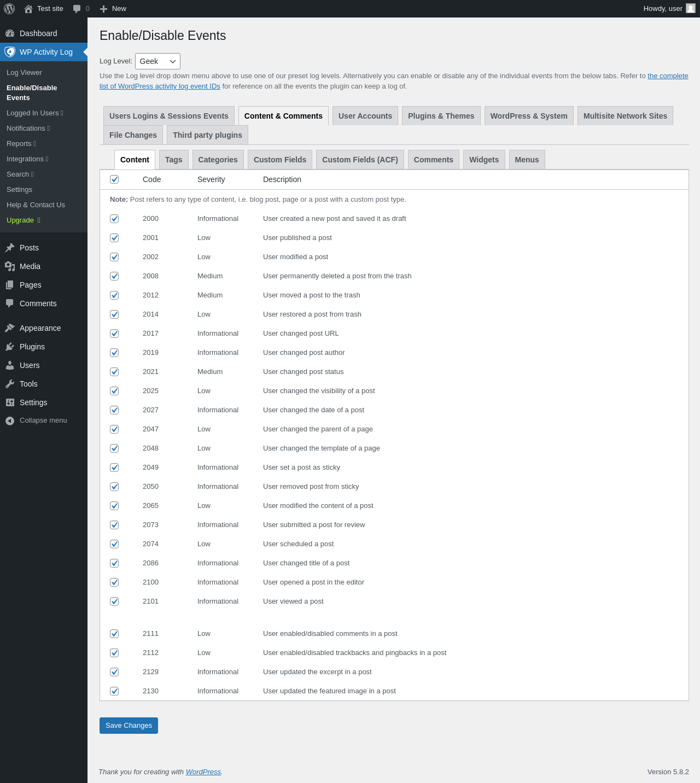
Task: Click the Collapse menu arrow icon
Action: click(10, 420)
